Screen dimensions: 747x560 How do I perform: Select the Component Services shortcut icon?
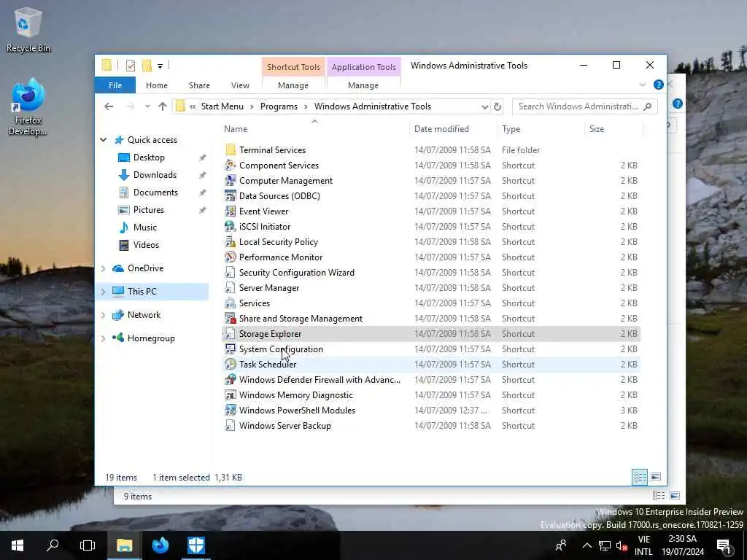pos(231,166)
